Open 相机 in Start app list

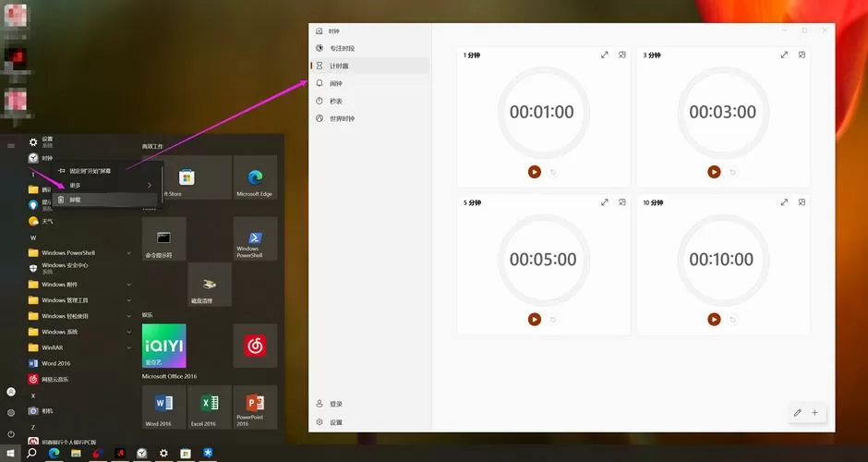click(80, 411)
